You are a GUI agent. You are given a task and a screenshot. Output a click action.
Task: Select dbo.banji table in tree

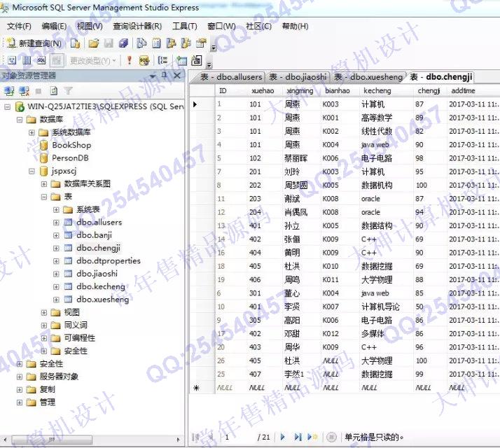94,235
